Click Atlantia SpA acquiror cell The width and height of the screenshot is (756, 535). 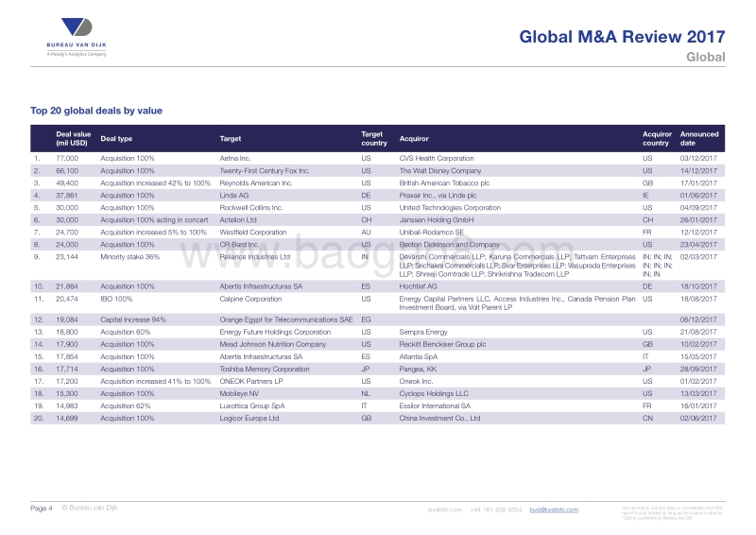coord(419,357)
